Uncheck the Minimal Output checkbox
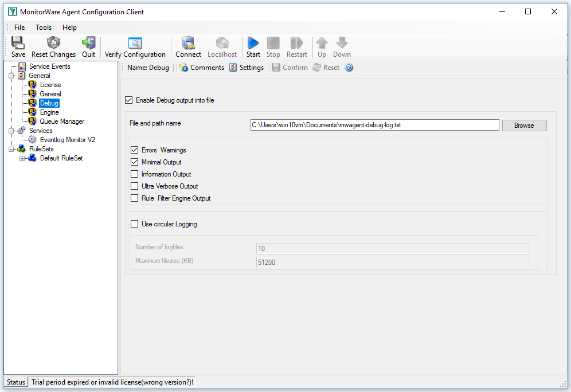The width and height of the screenshot is (571, 392). pyautogui.click(x=134, y=162)
